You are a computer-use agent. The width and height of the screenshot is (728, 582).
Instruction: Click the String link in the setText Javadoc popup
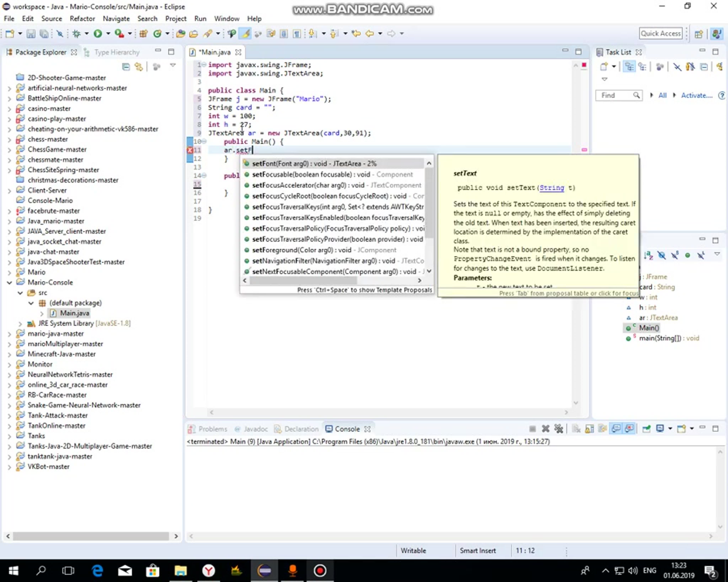(x=551, y=188)
